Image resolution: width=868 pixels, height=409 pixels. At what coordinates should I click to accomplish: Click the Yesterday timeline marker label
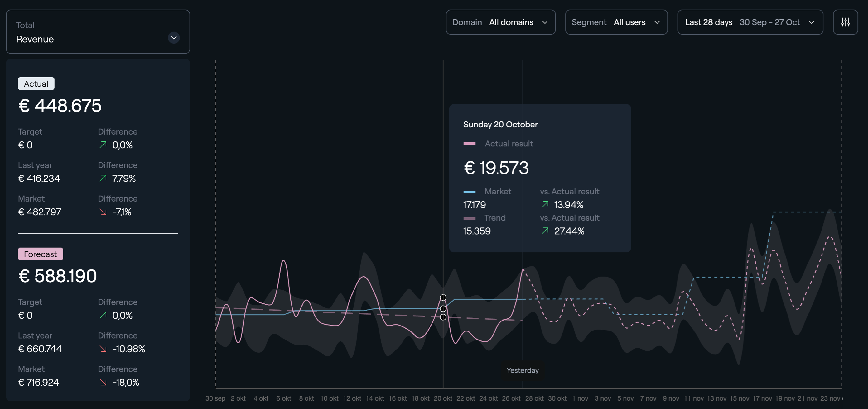pyautogui.click(x=523, y=370)
